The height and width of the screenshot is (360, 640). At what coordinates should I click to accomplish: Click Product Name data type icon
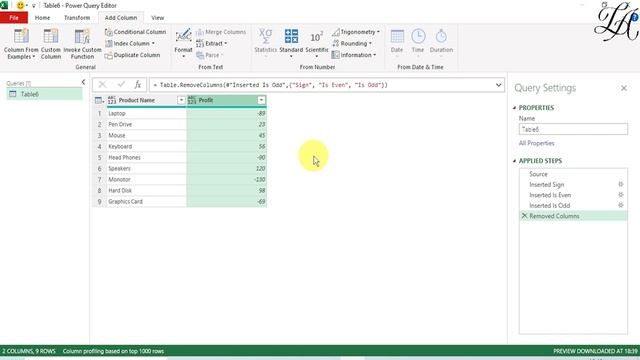[112, 100]
